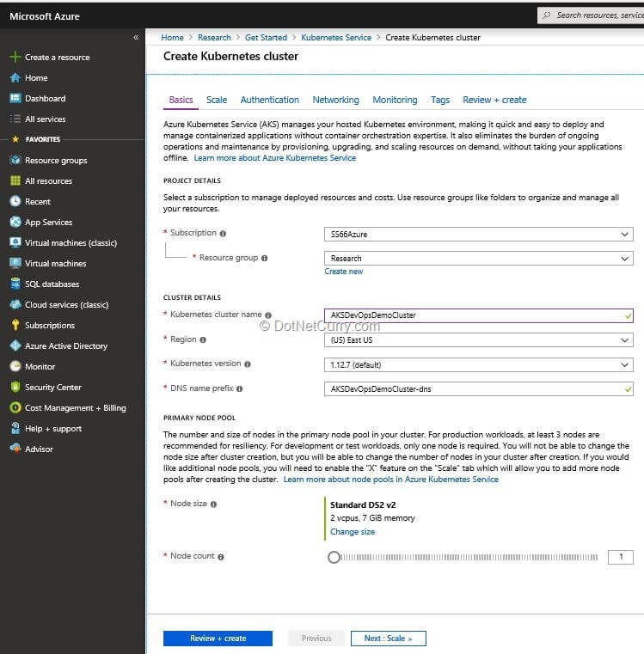Click the Node count number box
644x654 pixels.
[x=621, y=557]
